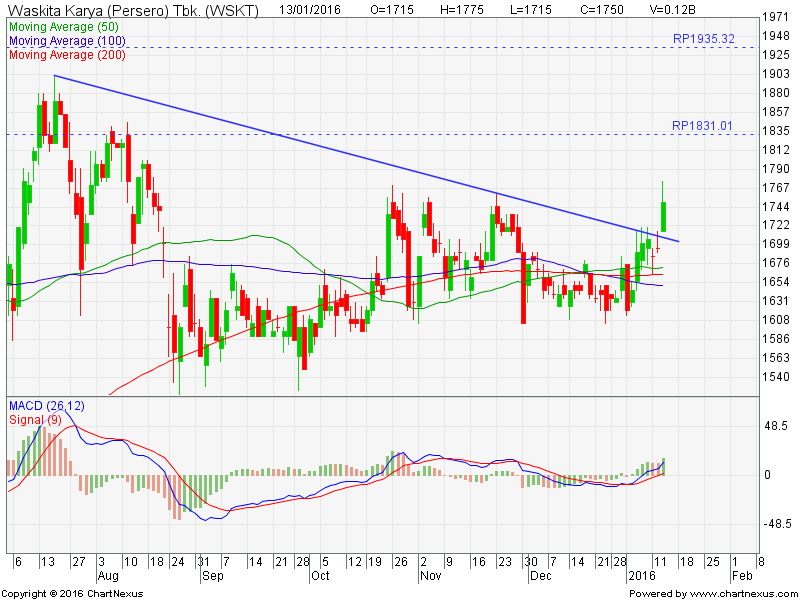The height and width of the screenshot is (600, 800).
Task: Click the Aug month label on time axis
Action: point(109,577)
